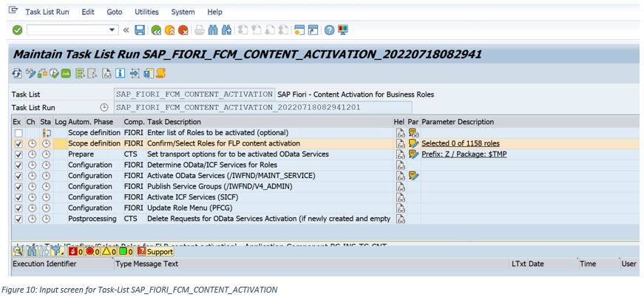This screenshot has height=300, width=644.
Task: Open parameter icon for Set transport options row
Action: (413, 154)
